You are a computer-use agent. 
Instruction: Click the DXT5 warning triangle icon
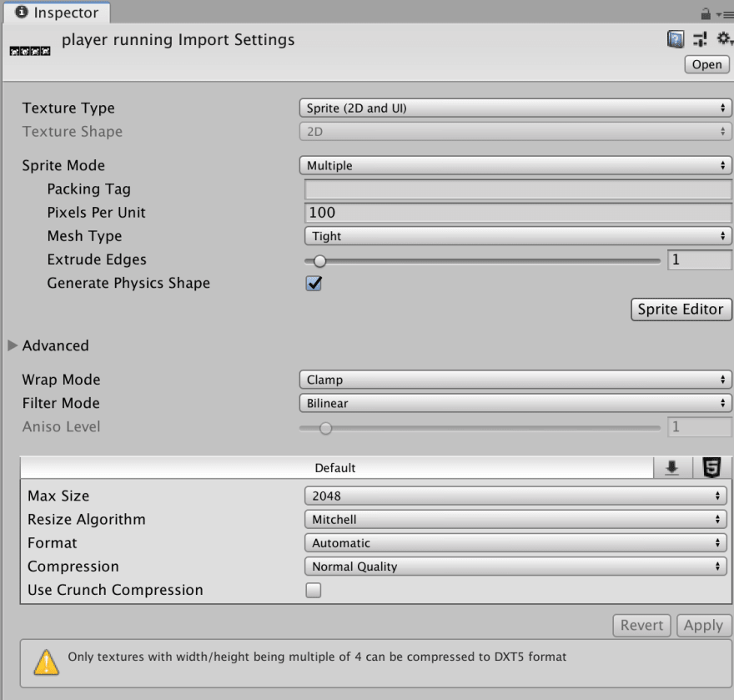(x=47, y=662)
